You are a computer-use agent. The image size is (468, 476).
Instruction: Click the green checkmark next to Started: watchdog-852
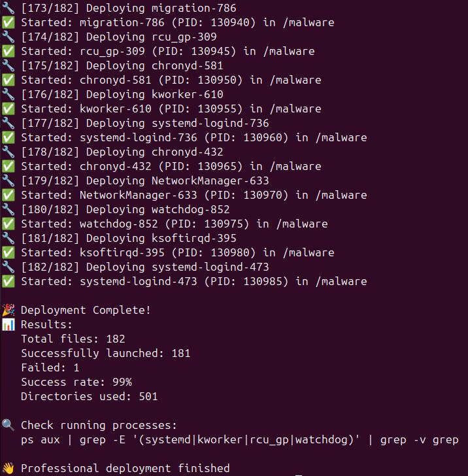[x=8, y=224]
